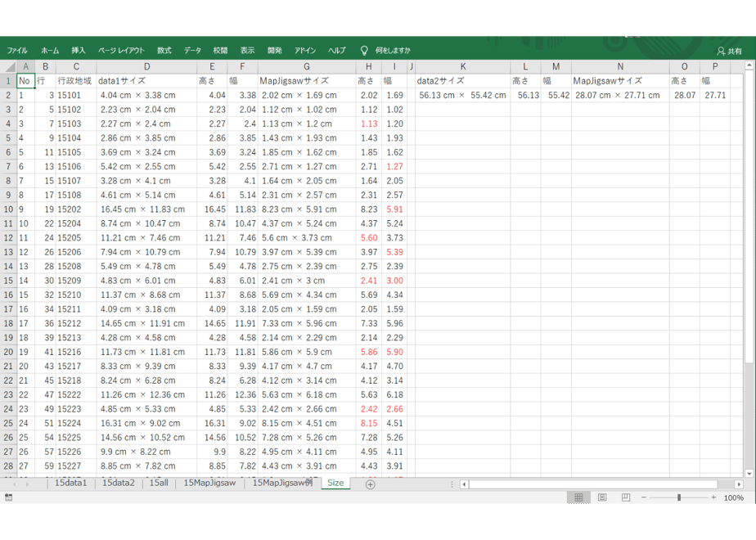
Task: Click the macro record icon in status bar
Action: tap(8, 497)
